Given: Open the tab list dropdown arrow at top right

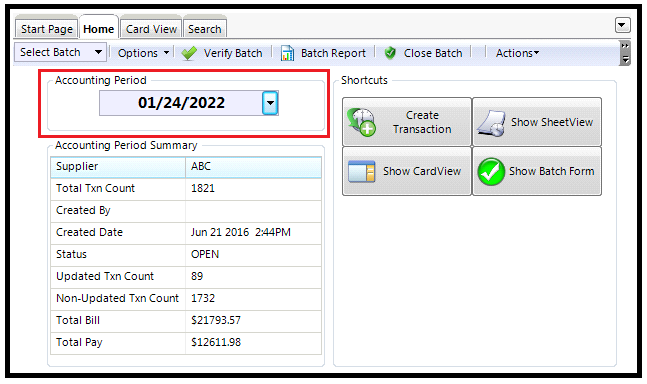Looking at the screenshot, I should [x=622, y=25].
